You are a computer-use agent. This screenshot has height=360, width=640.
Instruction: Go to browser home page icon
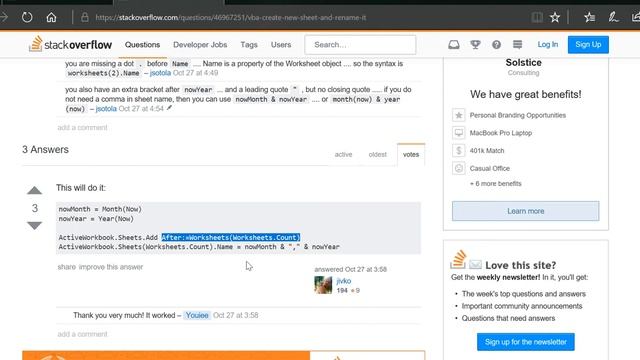tap(51, 17)
